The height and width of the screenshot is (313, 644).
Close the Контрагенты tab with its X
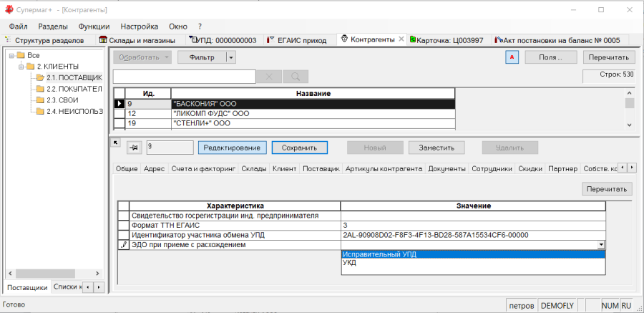point(401,39)
